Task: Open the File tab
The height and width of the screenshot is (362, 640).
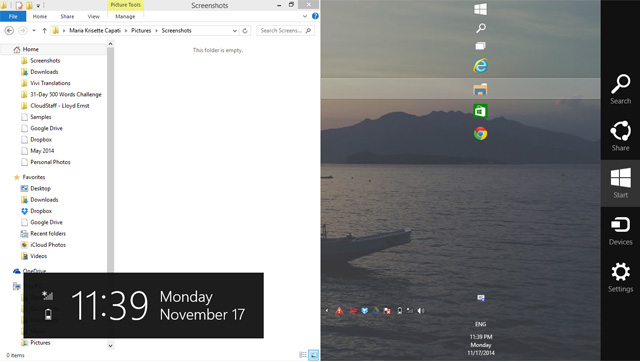Action: (13, 16)
